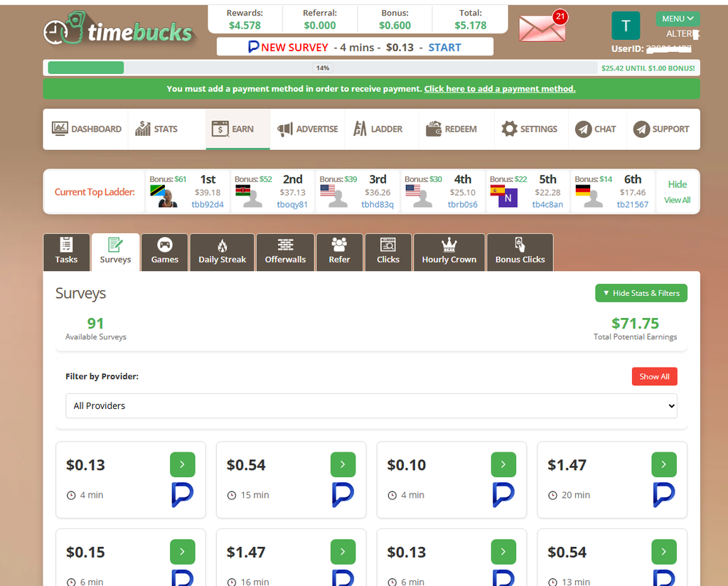Screen dimensions: 728x586
Task: Open the Hourly Crown tab
Action: (x=449, y=252)
